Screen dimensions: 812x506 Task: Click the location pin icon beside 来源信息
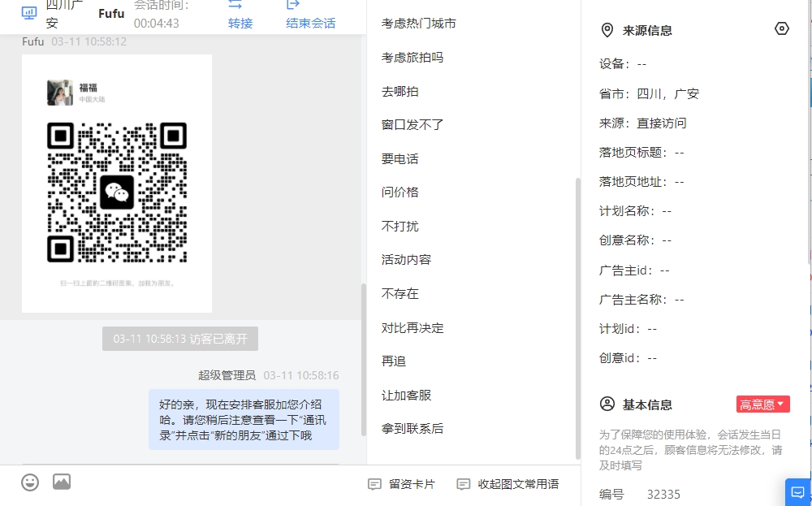coord(607,30)
